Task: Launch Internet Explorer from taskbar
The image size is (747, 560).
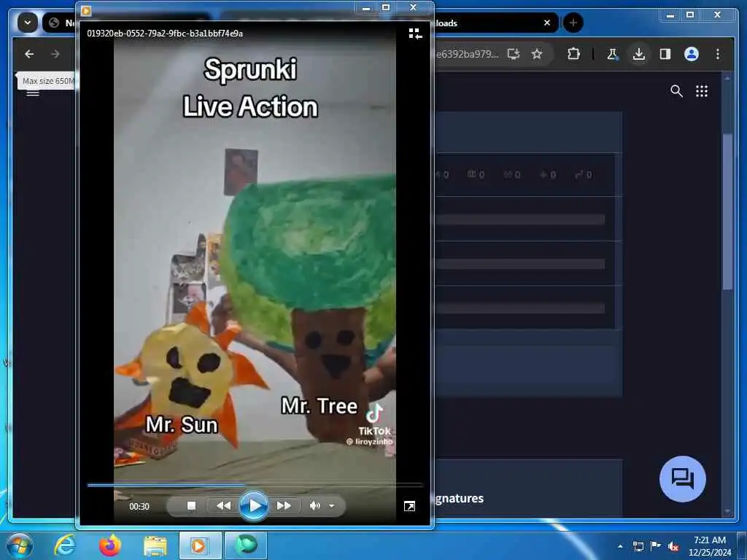Action: click(65, 545)
